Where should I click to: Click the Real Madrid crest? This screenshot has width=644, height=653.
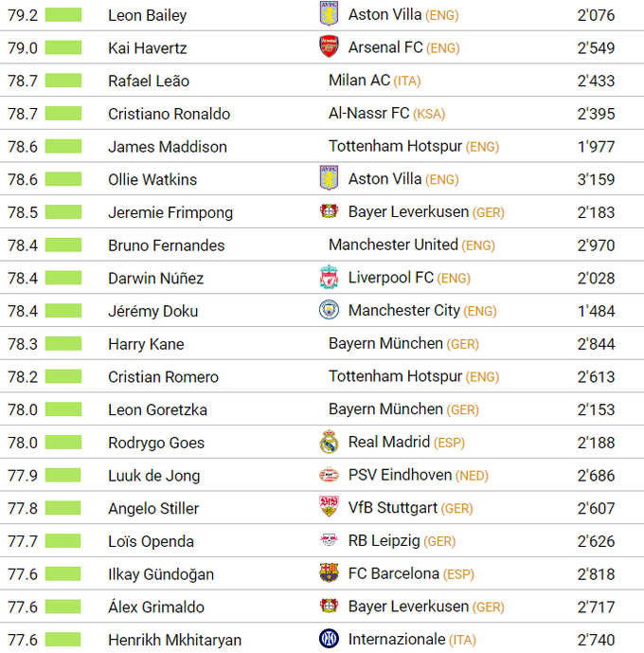(x=329, y=442)
